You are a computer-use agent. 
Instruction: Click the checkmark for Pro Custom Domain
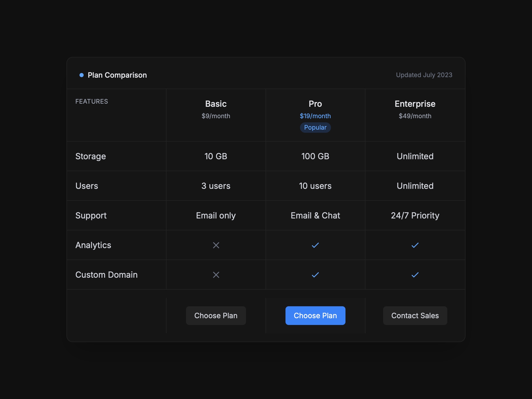pos(315,275)
